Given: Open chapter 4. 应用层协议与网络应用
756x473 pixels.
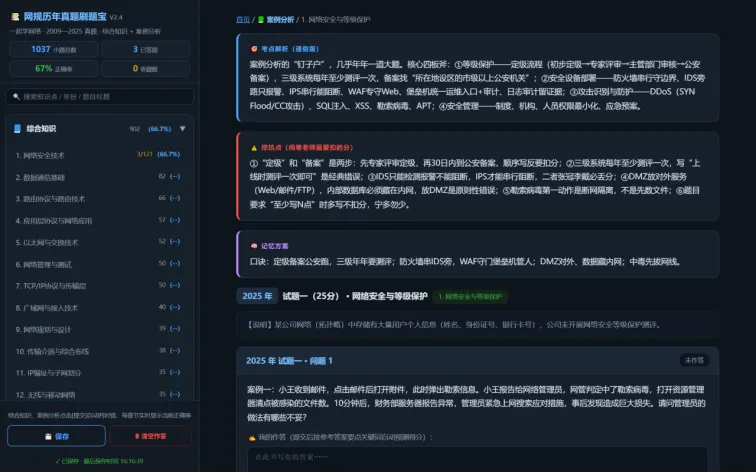Looking at the screenshot, I should (x=99, y=220).
